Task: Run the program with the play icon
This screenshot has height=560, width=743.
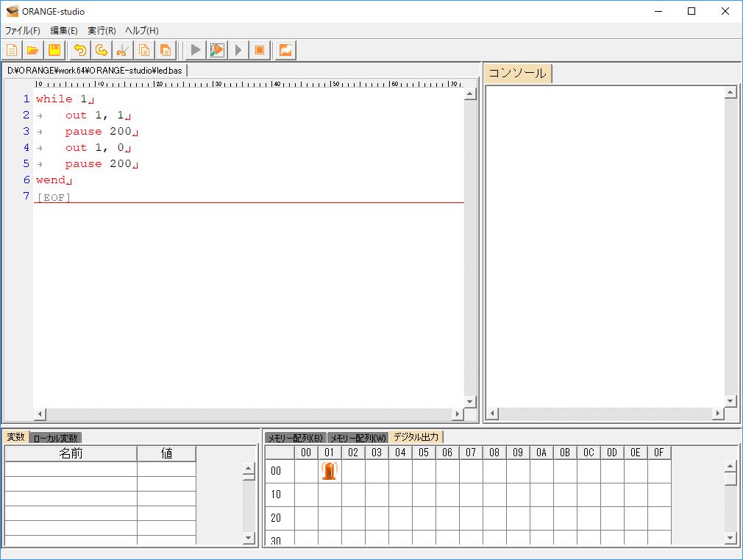Action: coord(195,50)
